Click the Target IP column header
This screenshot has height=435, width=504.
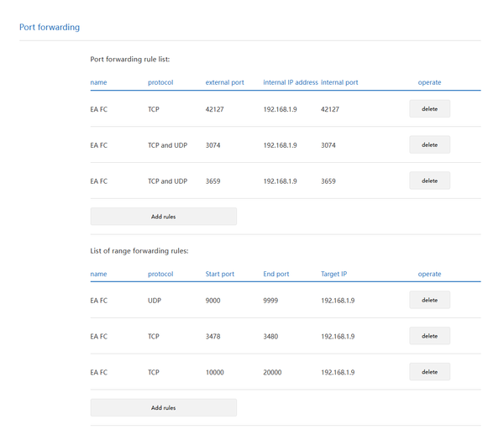coord(334,274)
